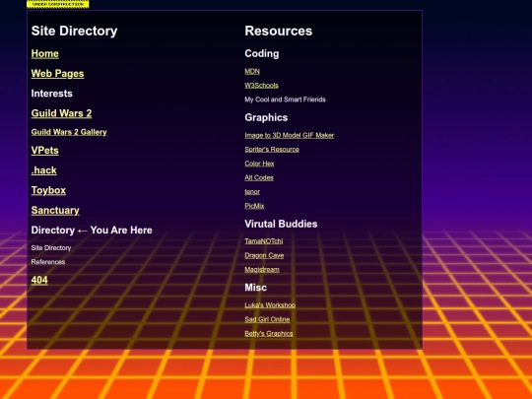Open the Spriter's Resource link
Screen dimensions: 532x399
(x=272, y=150)
